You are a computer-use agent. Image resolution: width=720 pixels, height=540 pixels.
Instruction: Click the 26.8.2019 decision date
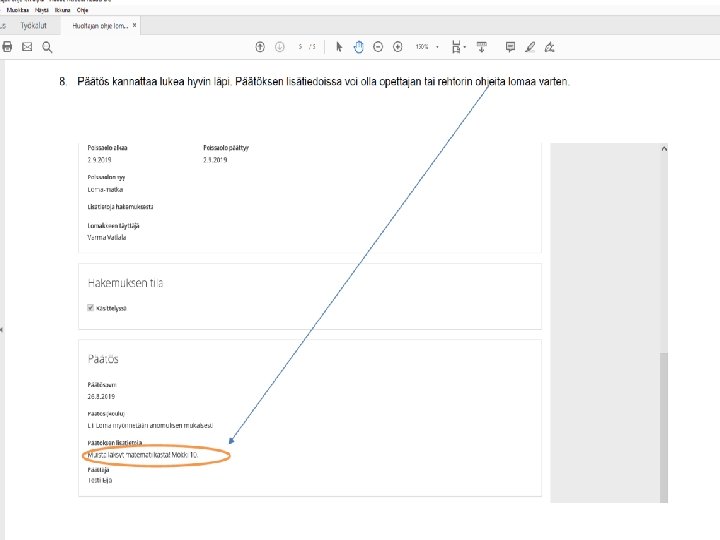[x=101, y=396]
